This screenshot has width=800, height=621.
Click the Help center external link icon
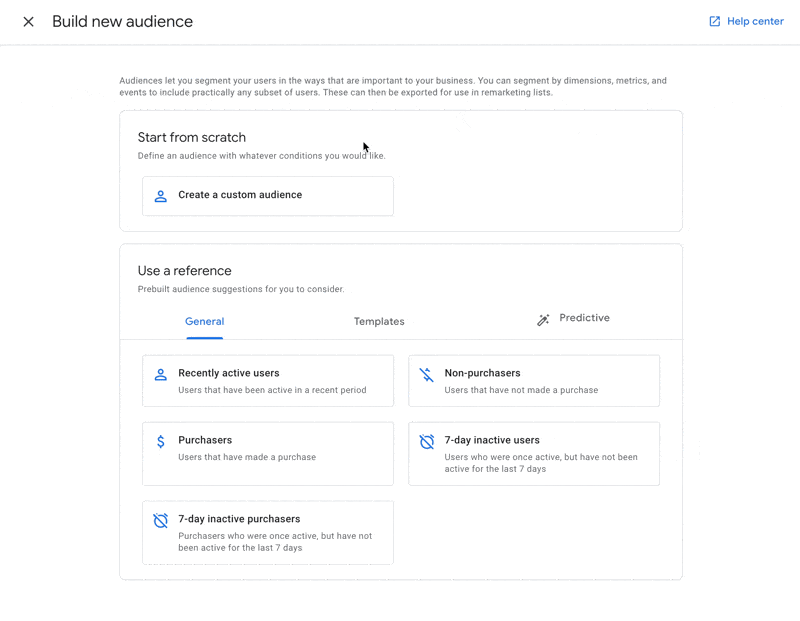(x=715, y=21)
